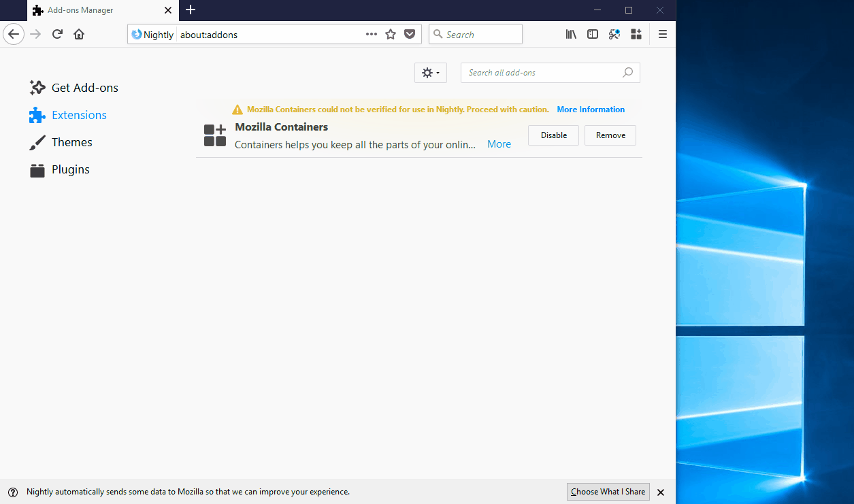Open the Screenshots scissors toolbar icon
Viewport: 854px width, 504px height.
(614, 34)
